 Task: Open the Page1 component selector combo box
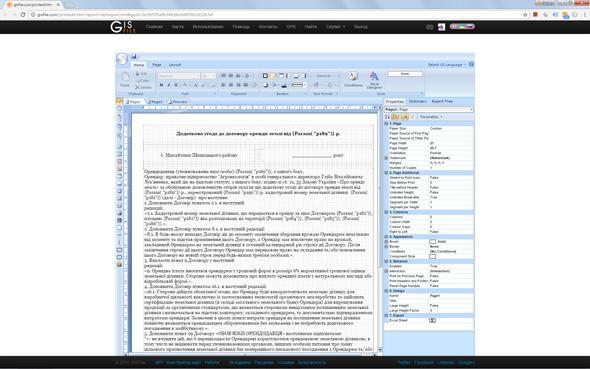click(x=429, y=109)
